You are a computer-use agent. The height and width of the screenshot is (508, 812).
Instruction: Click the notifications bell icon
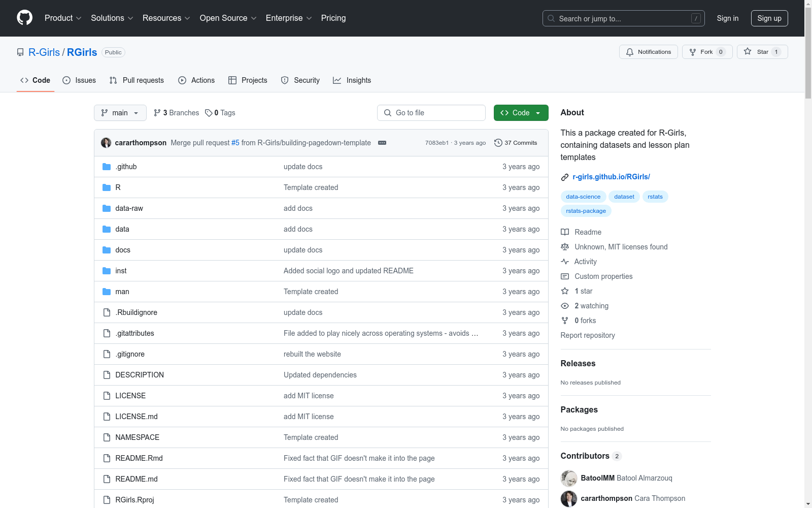coord(630,52)
